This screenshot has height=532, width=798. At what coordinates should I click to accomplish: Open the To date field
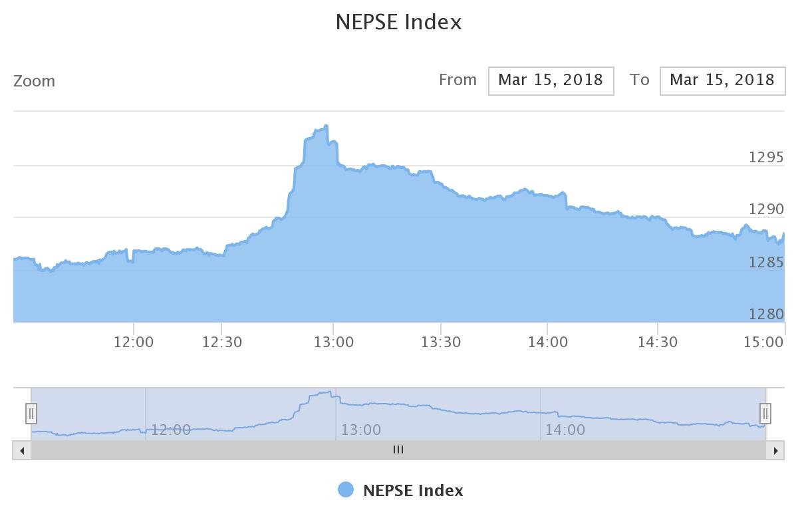coord(722,80)
